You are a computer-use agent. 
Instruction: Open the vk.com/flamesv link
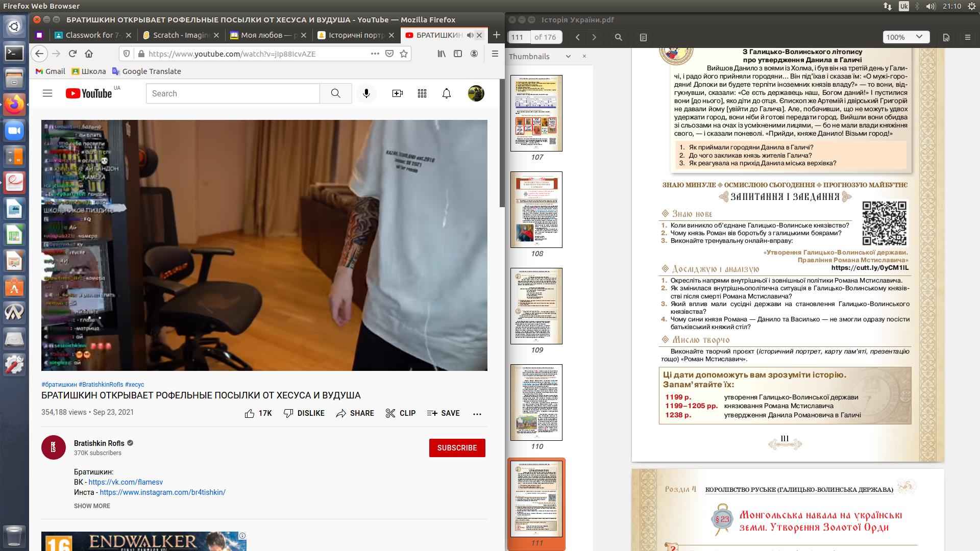(x=126, y=482)
